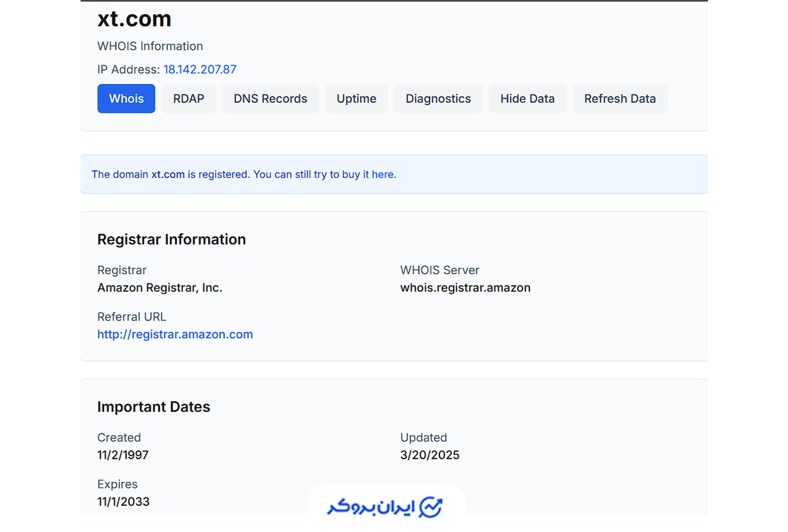The width and height of the screenshot is (788, 532).
Task: Click the bold xt.com in the banner
Action: [x=167, y=174]
